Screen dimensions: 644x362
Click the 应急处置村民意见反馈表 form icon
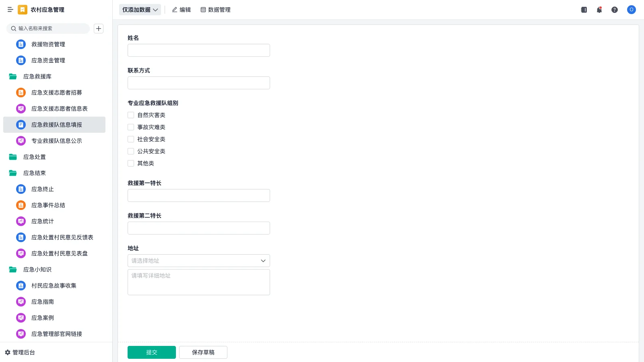(21, 237)
